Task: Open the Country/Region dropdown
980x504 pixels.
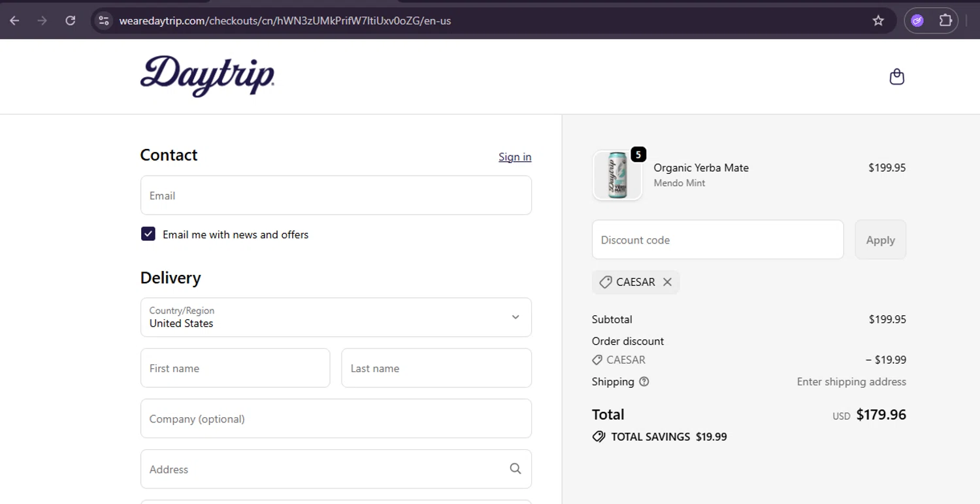Action: 336,317
